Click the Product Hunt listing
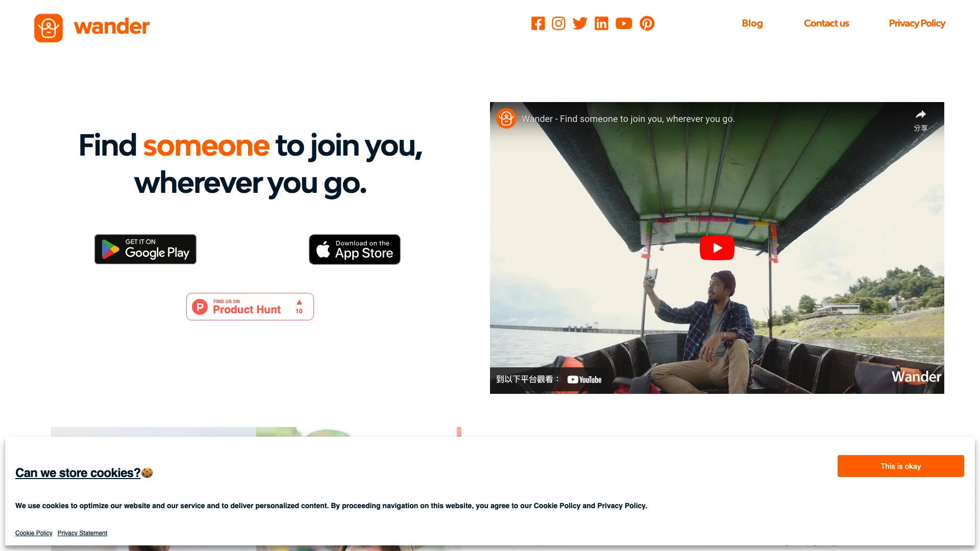980x551 pixels. tap(250, 306)
